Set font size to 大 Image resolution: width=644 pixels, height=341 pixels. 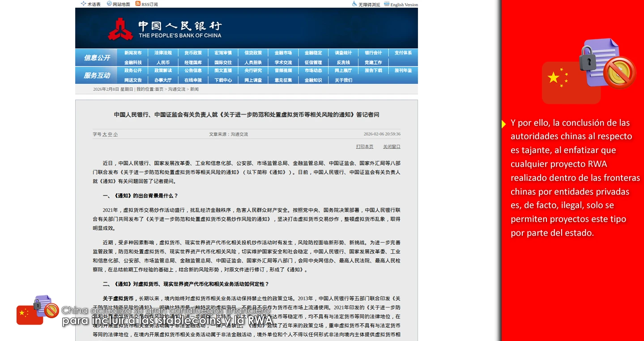104,134
